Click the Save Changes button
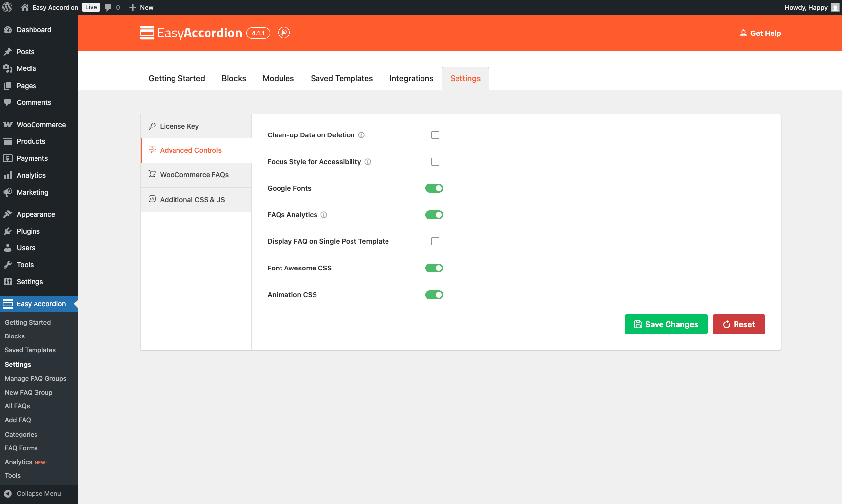 666,324
